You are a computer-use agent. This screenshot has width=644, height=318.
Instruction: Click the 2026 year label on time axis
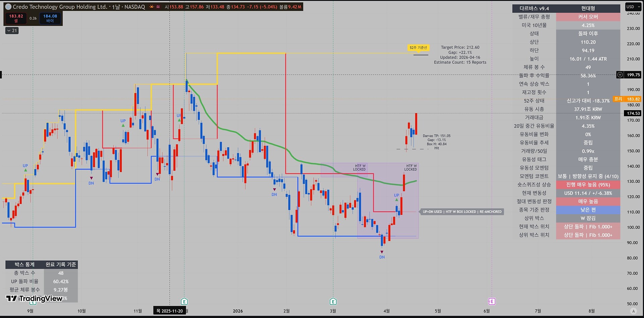click(238, 311)
